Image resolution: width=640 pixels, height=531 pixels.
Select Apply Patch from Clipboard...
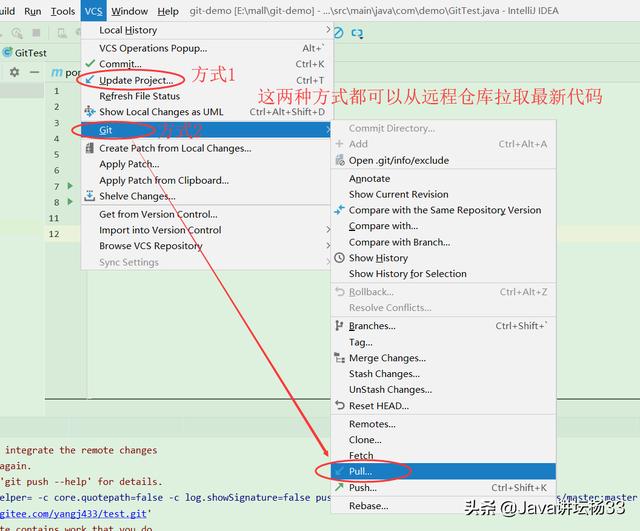207,180
